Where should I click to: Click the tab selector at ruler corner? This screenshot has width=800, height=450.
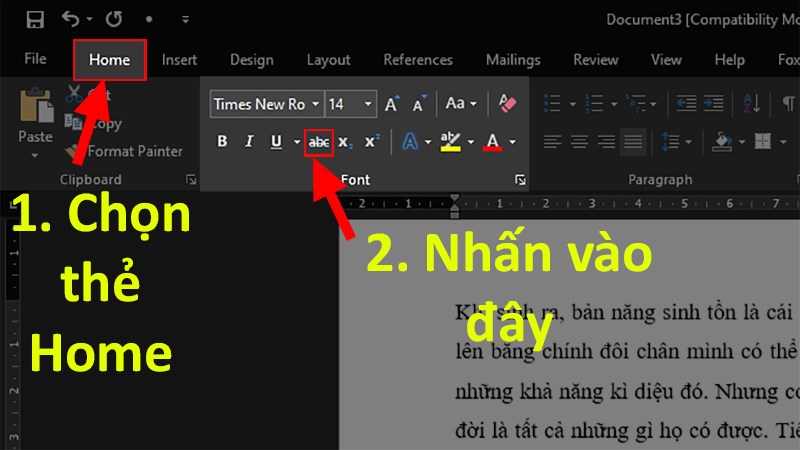tap(12, 205)
